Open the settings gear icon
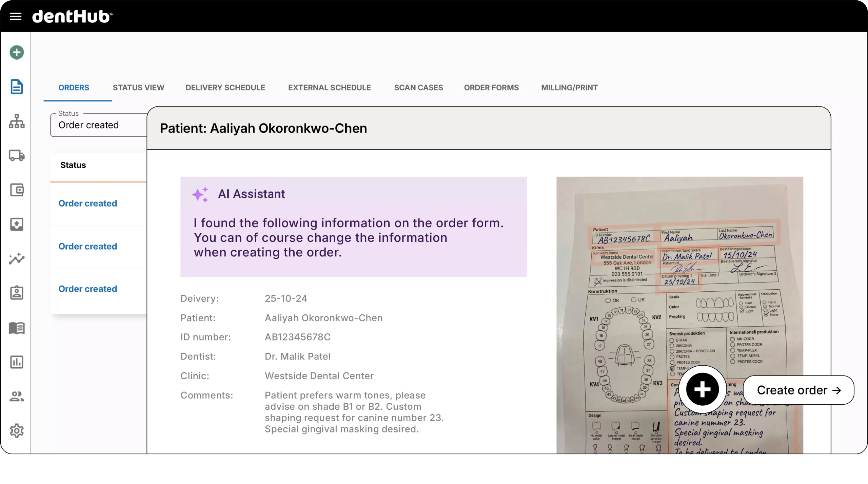 (x=17, y=431)
